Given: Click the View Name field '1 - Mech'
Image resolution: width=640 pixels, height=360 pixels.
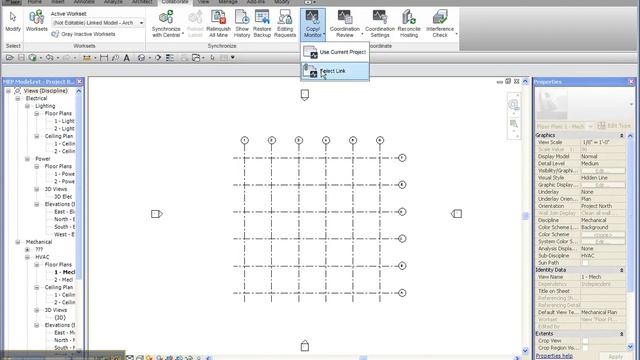Looking at the screenshot, I should [603, 277].
